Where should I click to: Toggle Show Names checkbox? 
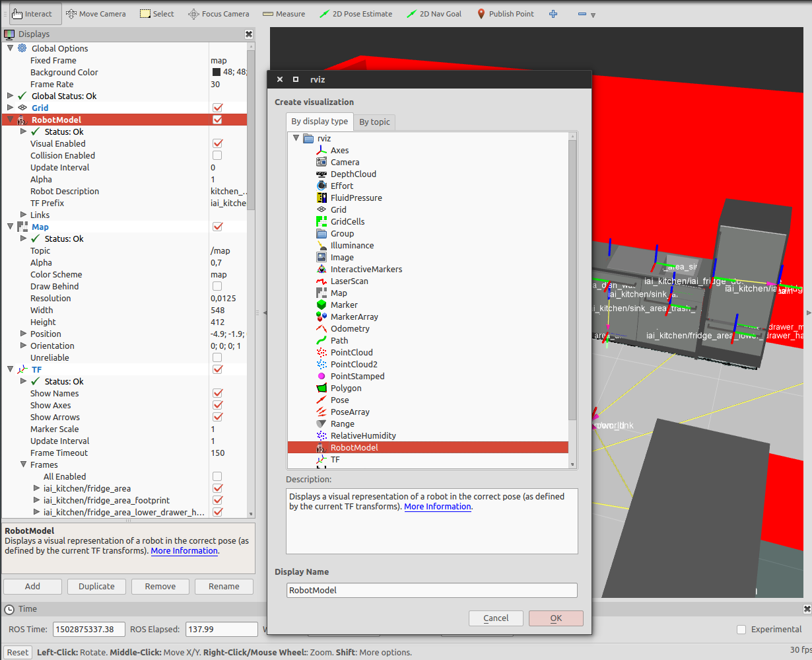(x=218, y=393)
